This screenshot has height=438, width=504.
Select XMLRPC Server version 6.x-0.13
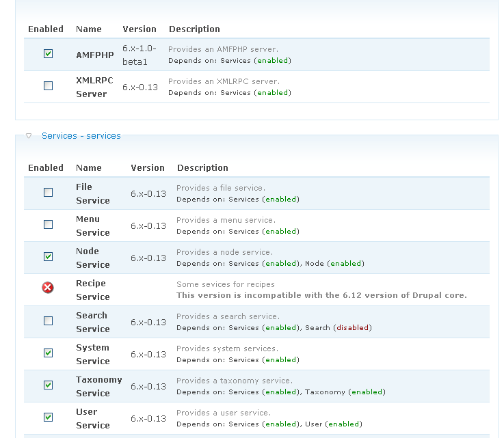[x=140, y=87]
